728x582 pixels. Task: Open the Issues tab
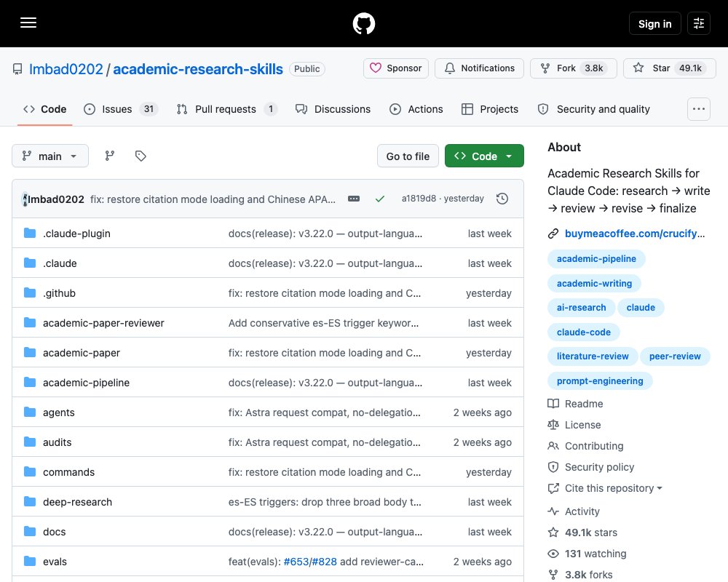(x=121, y=109)
